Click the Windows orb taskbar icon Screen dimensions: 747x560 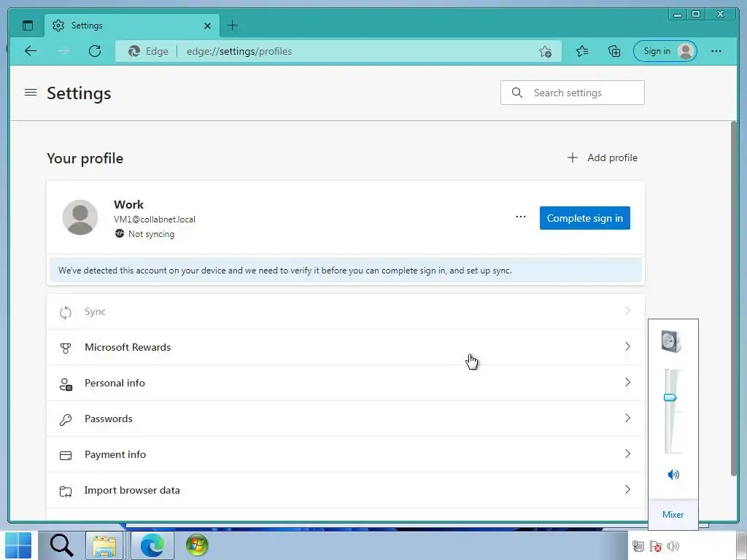tap(197, 545)
